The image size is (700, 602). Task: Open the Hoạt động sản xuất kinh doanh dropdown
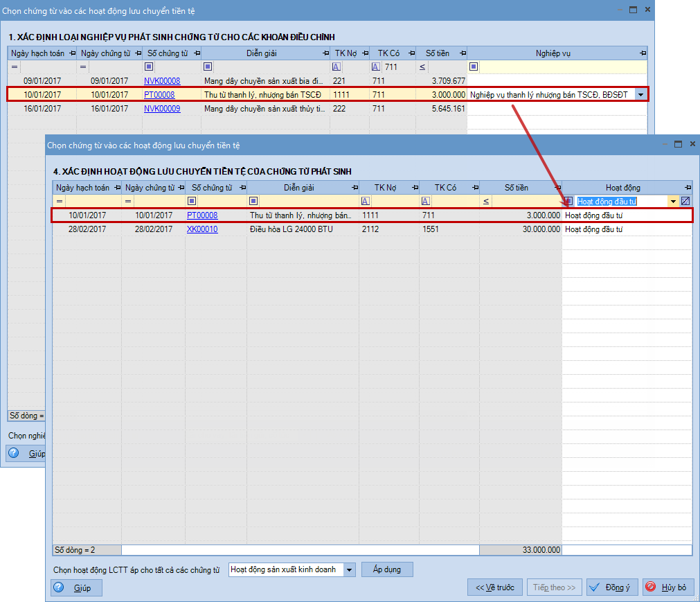[x=349, y=569]
